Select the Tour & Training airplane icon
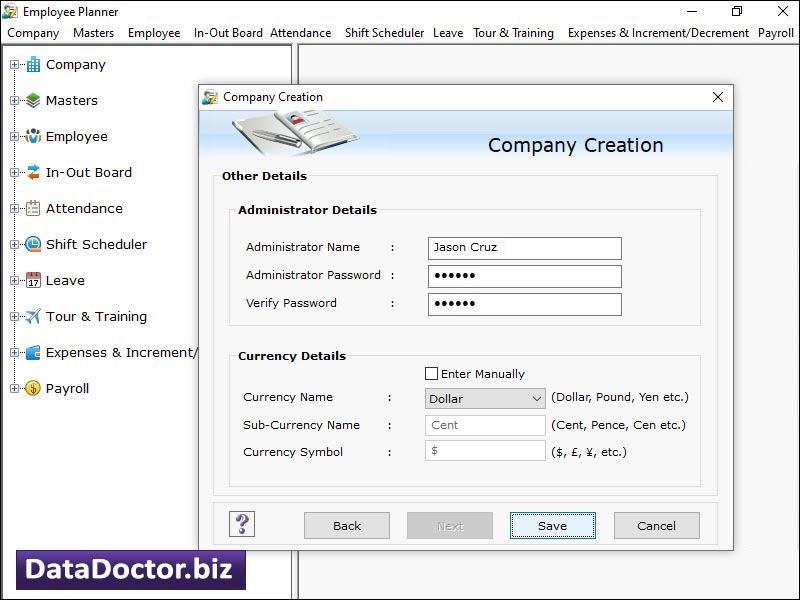Screen dimensions: 800x600 point(33,316)
